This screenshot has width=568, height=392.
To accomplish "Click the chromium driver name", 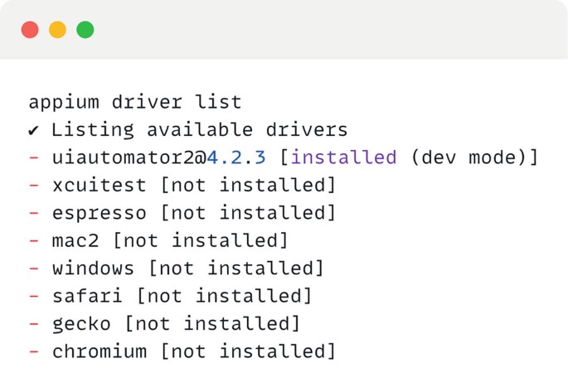I will click(x=100, y=351).
